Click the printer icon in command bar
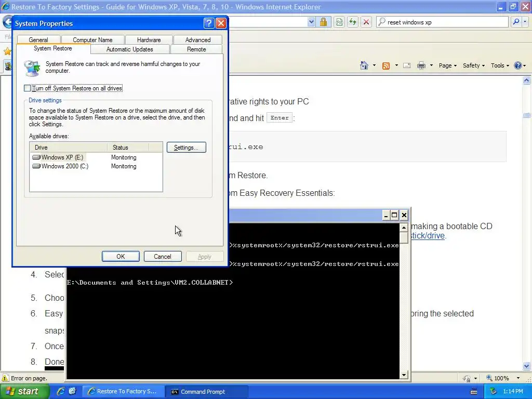The image size is (532, 399). (421, 65)
